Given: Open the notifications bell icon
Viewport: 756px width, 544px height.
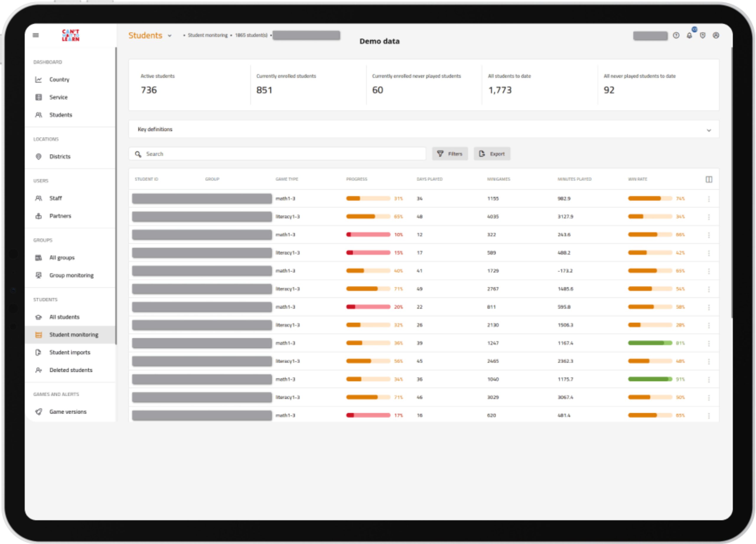Looking at the screenshot, I should tap(689, 36).
